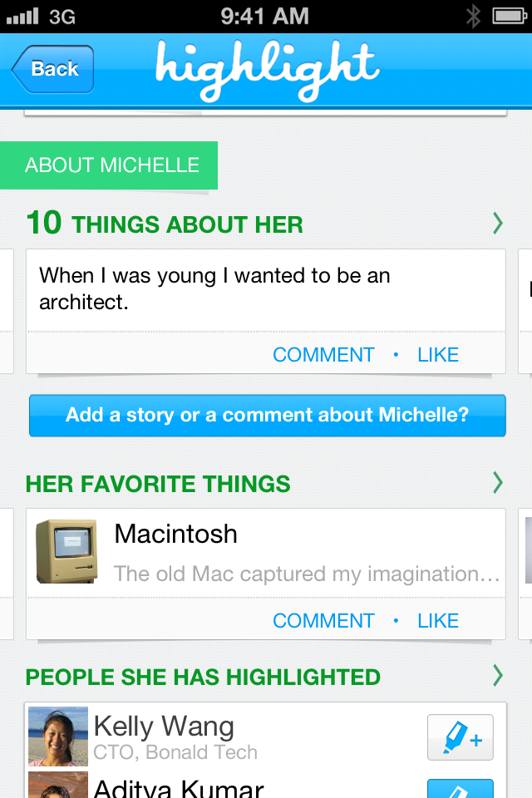
Task: Expand the 10 Things About Her section
Action: 498,224
